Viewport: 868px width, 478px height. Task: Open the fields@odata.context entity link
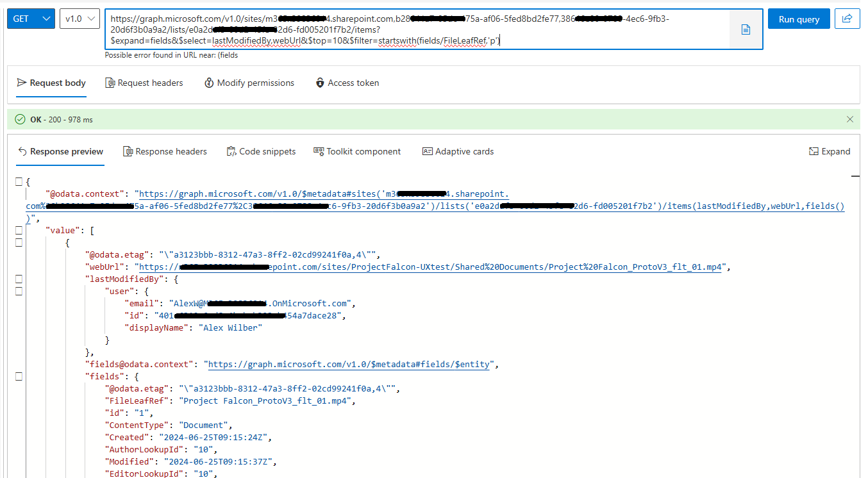click(350, 364)
